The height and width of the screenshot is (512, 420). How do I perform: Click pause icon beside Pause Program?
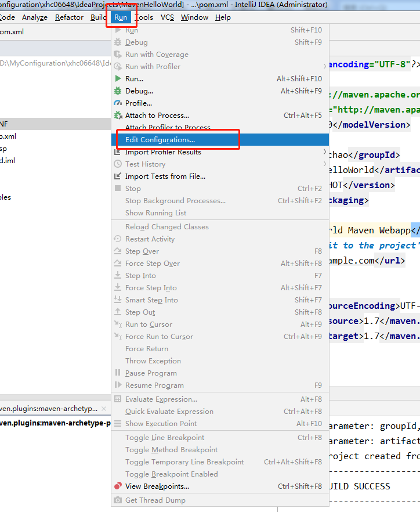(118, 373)
